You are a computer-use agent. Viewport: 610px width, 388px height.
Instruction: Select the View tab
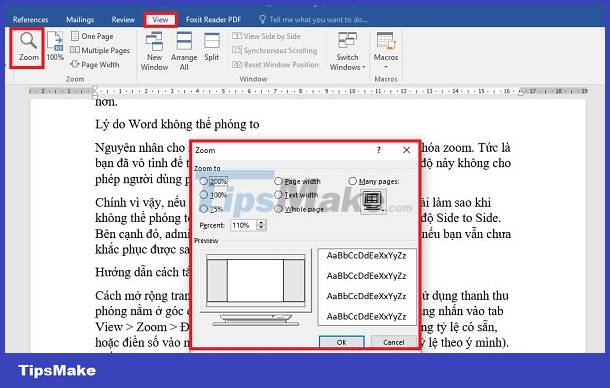[160, 19]
